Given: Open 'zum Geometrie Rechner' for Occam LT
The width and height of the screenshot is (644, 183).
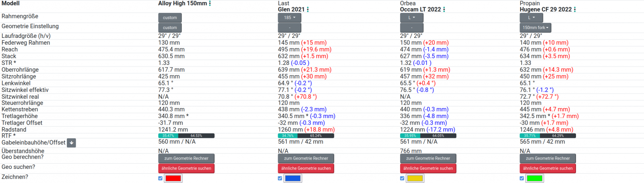Looking at the screenshot, I should pos(428,158).
